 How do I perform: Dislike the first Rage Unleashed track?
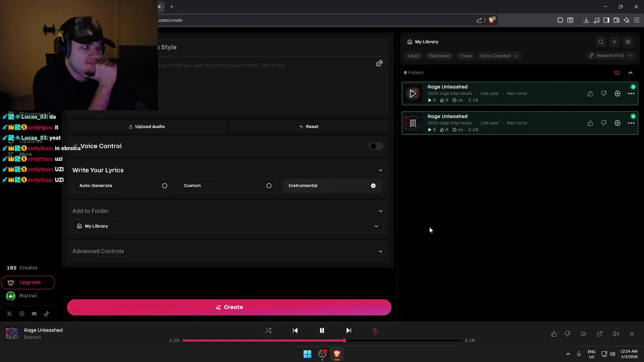tap(604, 94)
